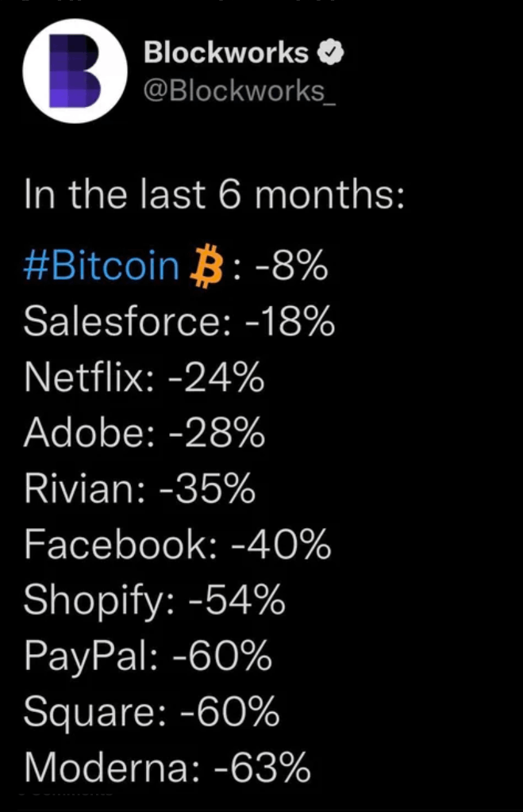
Task: Select the Facebook: -40% line
Action: (x=177, y=545)
